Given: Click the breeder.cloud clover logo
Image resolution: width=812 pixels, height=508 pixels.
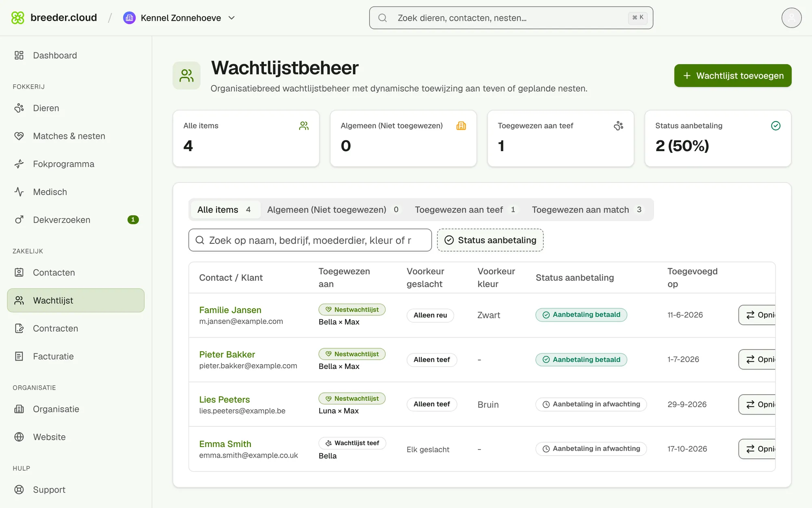Looking at the screenshot, I should click(18, 18).
